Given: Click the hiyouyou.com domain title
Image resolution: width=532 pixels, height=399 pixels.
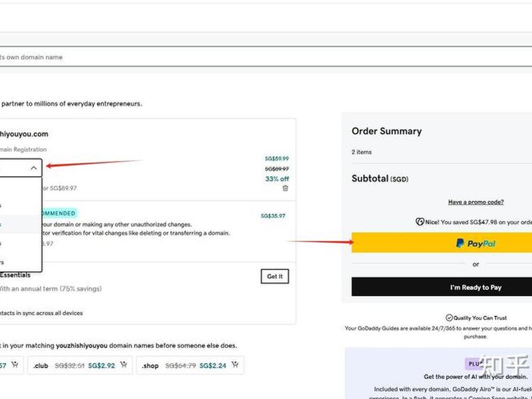Looking at the screenshot, I should [24, 134].
